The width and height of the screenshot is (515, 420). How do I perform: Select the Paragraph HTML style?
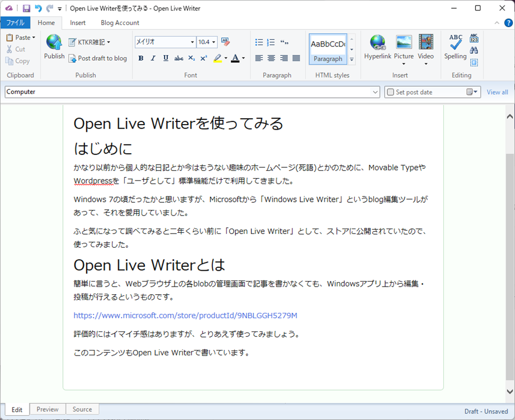tap(328, 49)
